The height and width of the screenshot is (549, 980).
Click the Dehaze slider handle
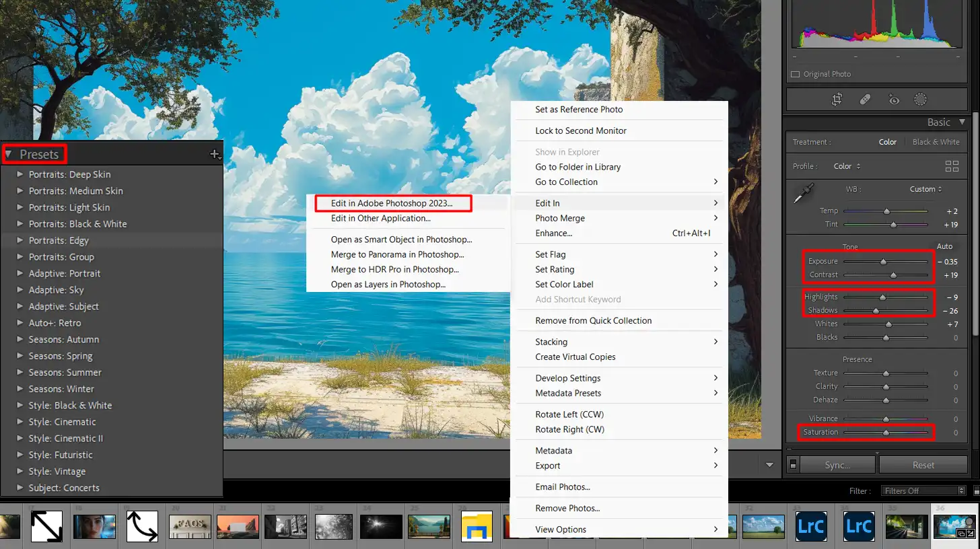pyautogui.click(x=886, y=400)
